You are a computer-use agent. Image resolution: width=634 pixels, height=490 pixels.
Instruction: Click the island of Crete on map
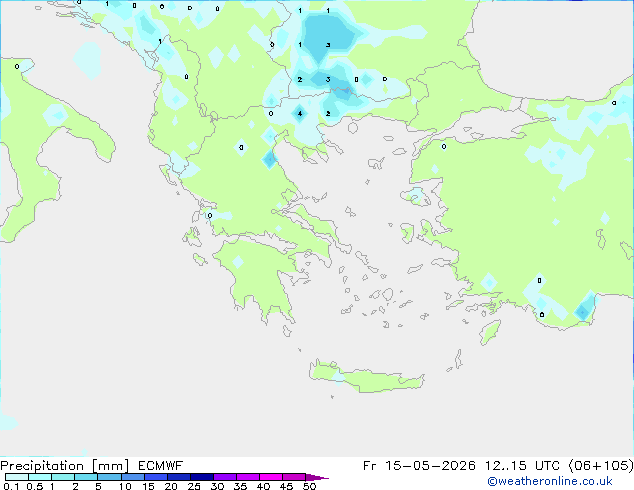click(x=366, y=377)
